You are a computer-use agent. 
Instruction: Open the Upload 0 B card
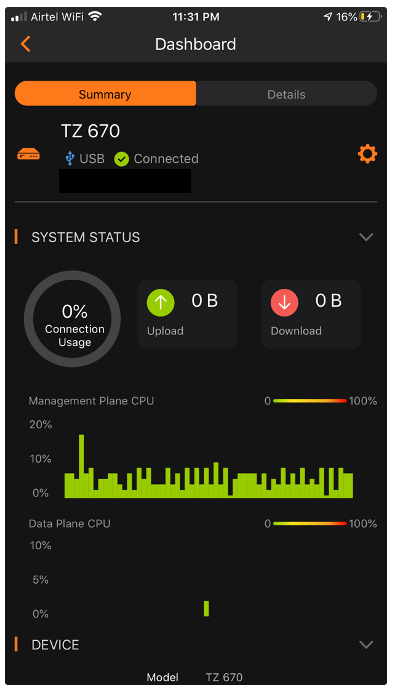click(187, 314)
